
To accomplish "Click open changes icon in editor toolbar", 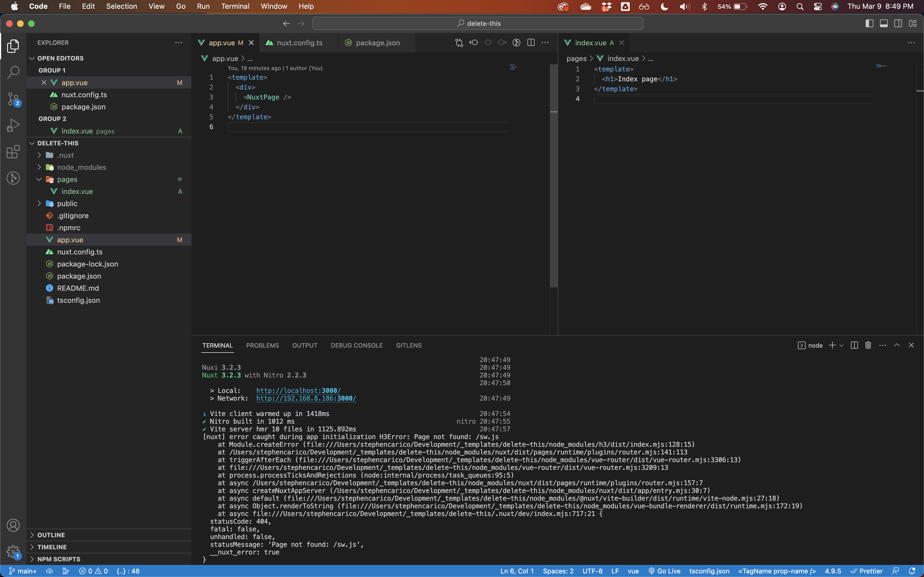I will point(459,43).
